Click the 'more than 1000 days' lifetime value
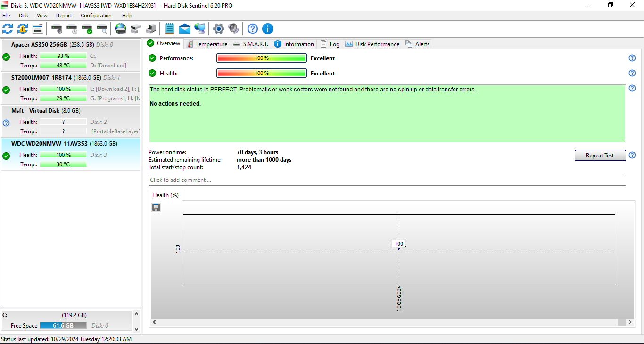Image resolution: width=644 pixels, height=344 pixels. pyautogui.click(x=264, y=160)
